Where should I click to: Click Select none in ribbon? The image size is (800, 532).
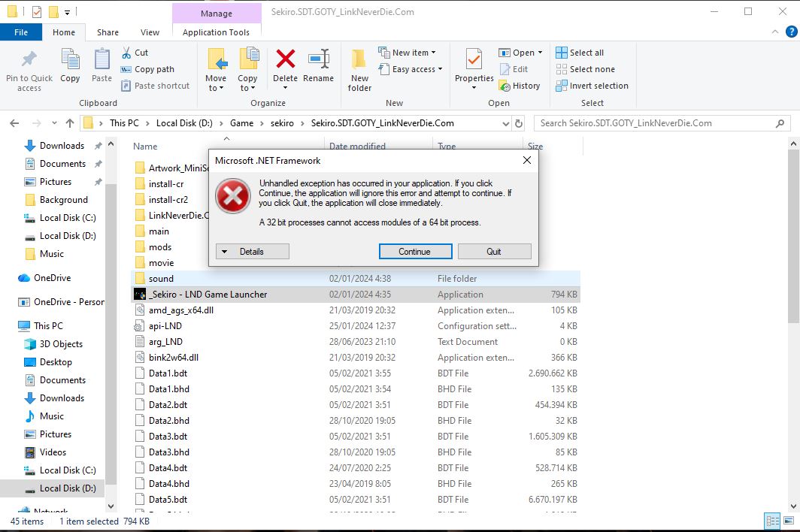pyautogui.click(x=585, y=69)
